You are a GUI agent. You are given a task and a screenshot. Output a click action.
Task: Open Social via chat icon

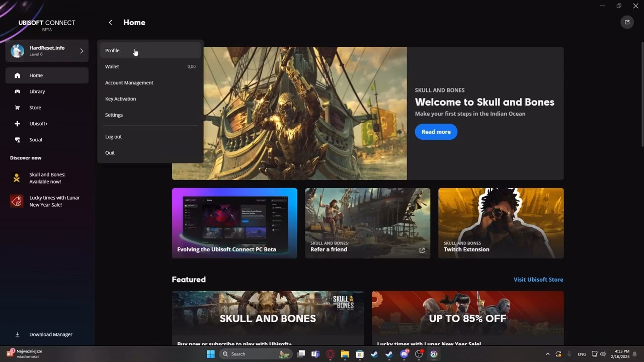[18, 140]
